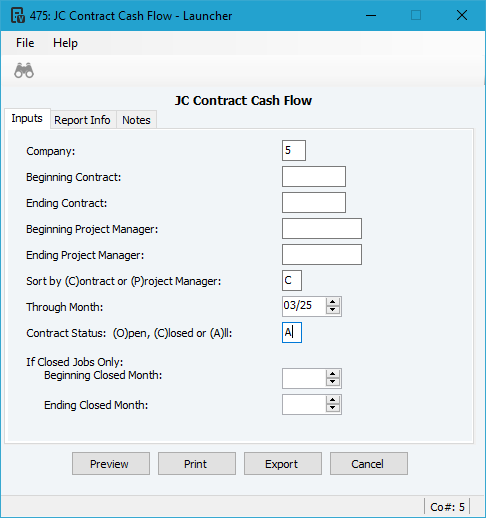Click the Contract Status field

(x=292, y=332)
